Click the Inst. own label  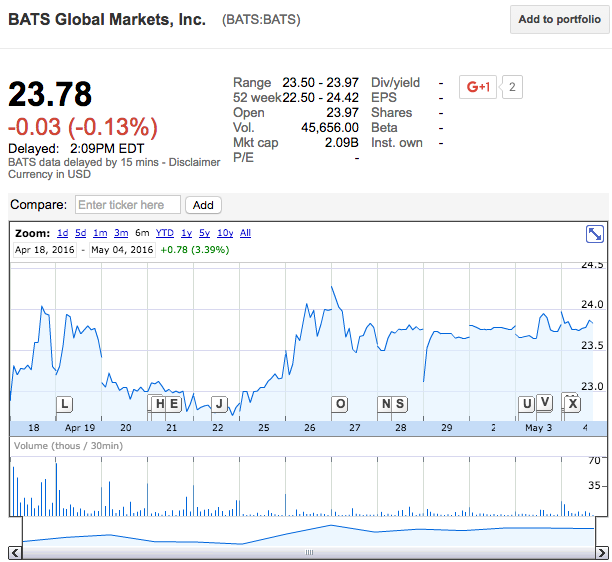[397, 143]
